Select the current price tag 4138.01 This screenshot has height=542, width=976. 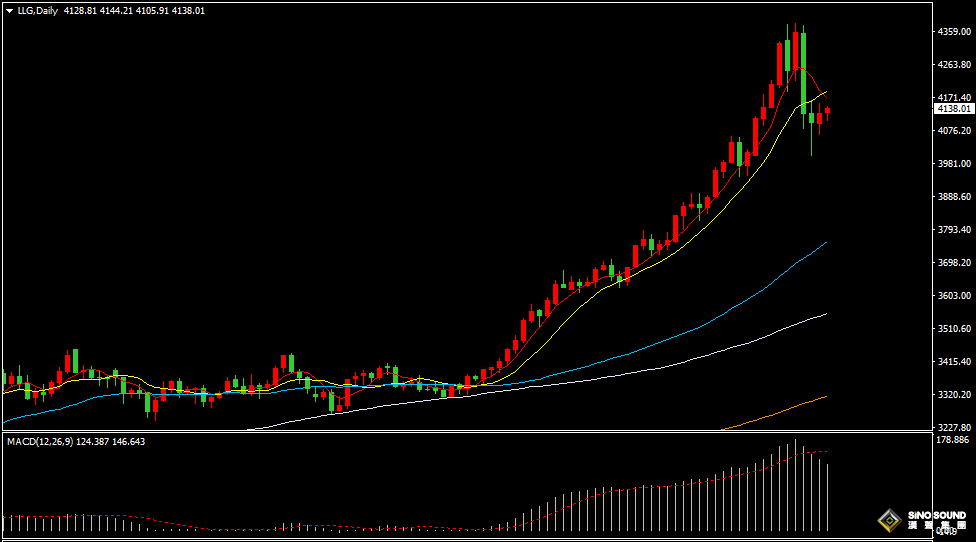coord(953,108)
